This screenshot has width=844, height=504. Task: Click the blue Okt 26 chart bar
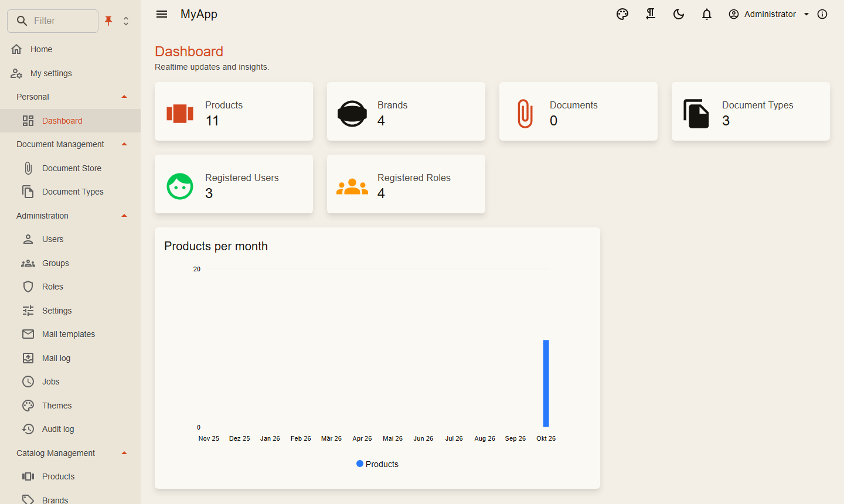coord(546,383)
